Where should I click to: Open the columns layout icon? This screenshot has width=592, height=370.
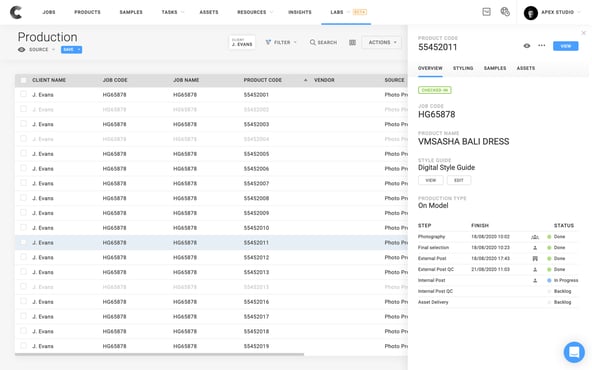[x=352, y=42]
